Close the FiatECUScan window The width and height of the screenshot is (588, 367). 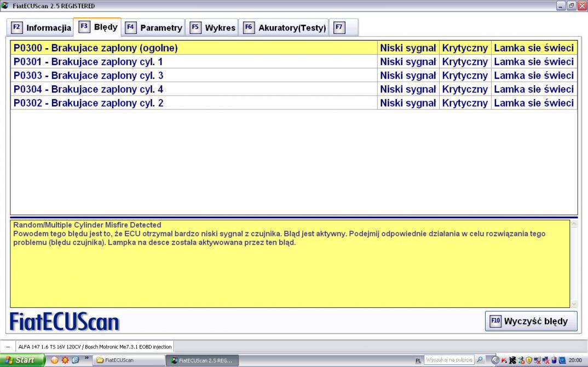pyautogui.click(x=581, y=5)
